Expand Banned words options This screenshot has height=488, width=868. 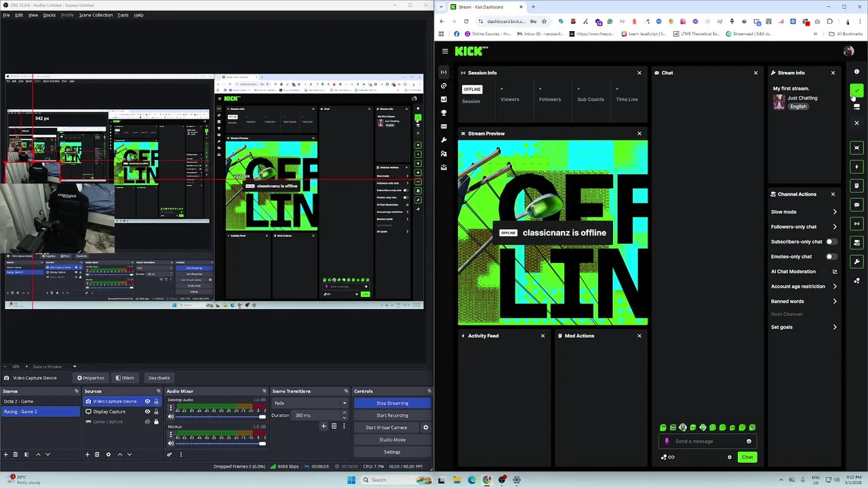804,302
